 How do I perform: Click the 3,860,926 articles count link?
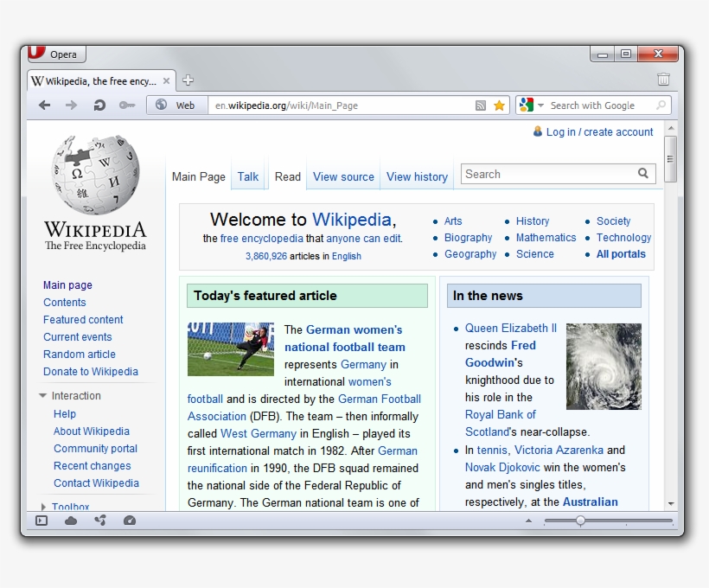point(266,256)
